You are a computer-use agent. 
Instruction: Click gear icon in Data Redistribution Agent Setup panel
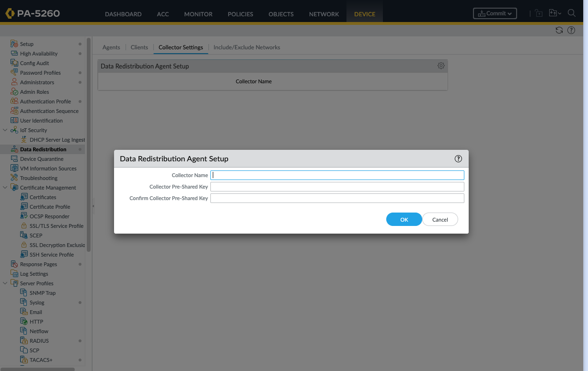441,66
